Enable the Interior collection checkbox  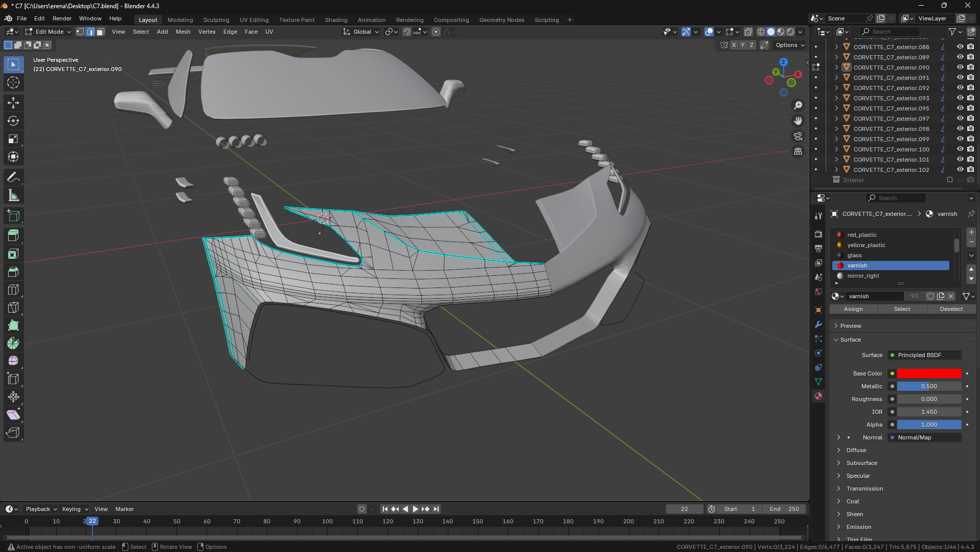click(x=949, y=180)
